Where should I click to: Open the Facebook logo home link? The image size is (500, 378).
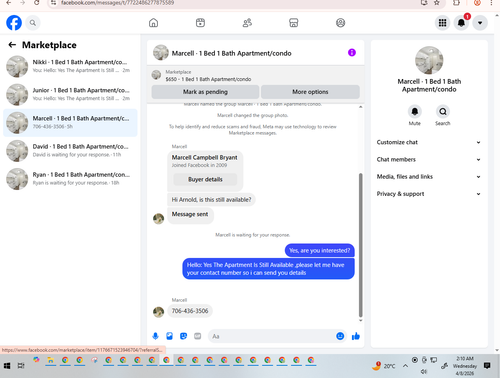[14, 23]
